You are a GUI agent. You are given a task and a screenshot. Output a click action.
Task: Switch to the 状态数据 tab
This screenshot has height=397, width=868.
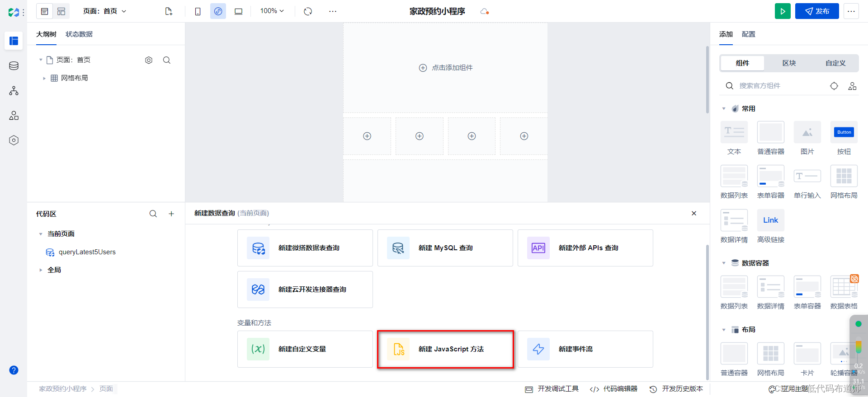pos(79,34)
